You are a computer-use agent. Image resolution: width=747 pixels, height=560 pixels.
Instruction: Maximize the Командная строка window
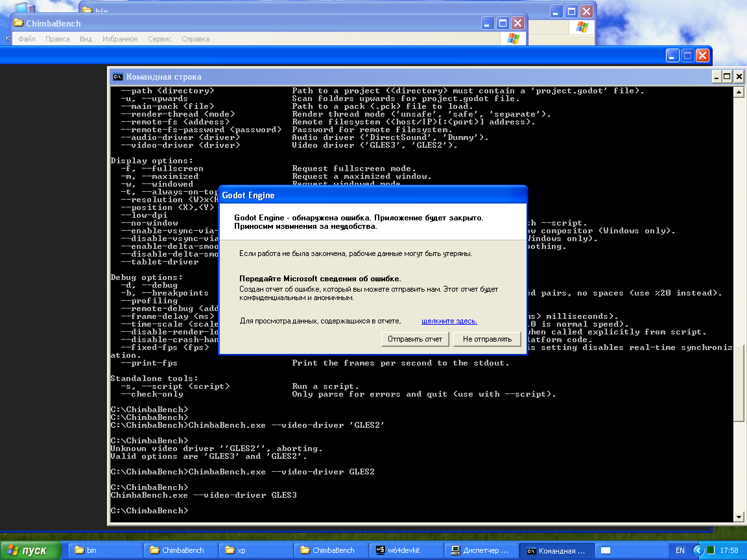(x=727, y=76)
